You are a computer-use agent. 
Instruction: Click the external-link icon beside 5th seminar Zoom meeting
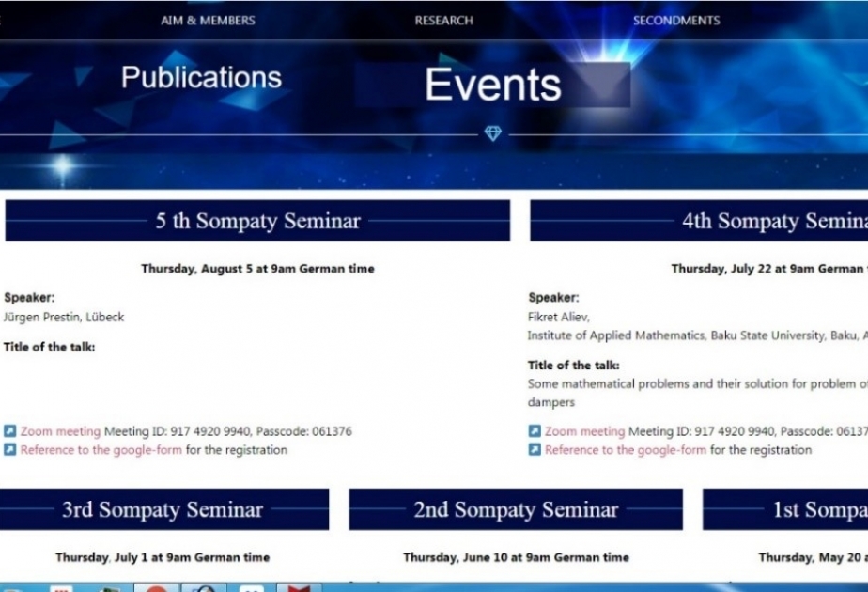coord(10,431)
